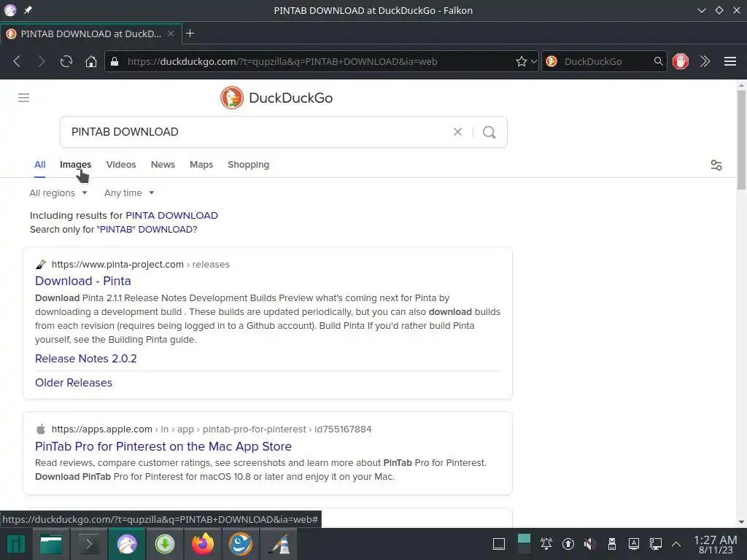Open the home page via house icon
The width and height of the screenshot is (747, 560).
(x=91, y=61)
